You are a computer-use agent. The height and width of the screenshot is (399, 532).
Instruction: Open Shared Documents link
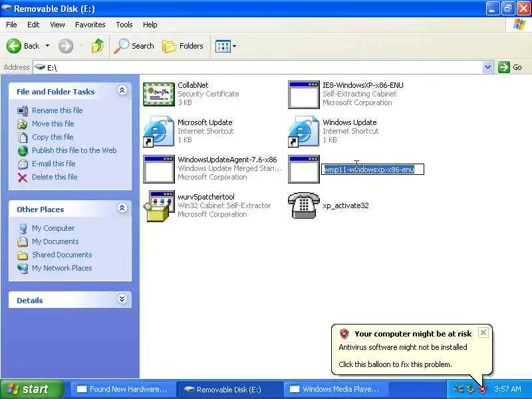(x=62, y=255)
